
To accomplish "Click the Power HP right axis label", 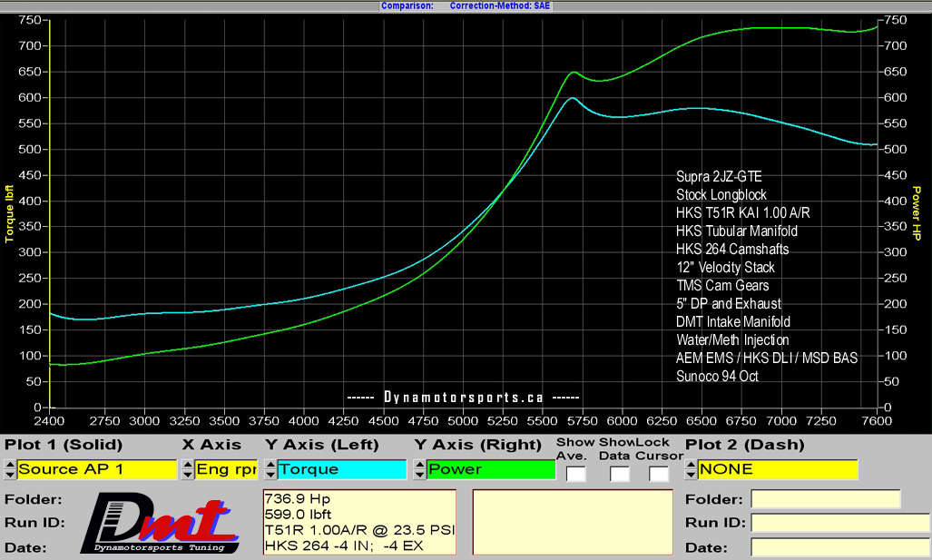I will (917, 213).
